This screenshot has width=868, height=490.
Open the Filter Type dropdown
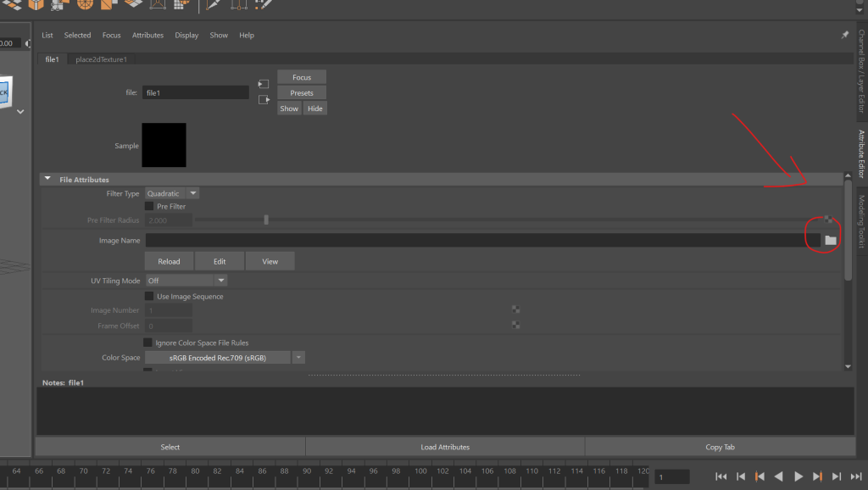(172, 193)
